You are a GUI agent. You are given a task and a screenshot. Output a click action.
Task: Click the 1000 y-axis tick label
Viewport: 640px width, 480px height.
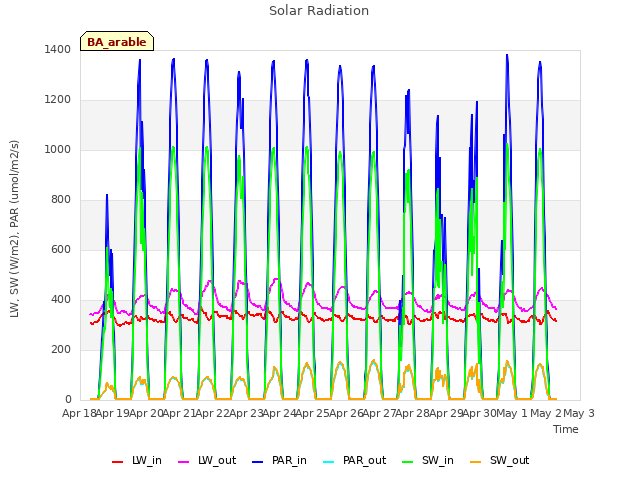coord(58,150)
